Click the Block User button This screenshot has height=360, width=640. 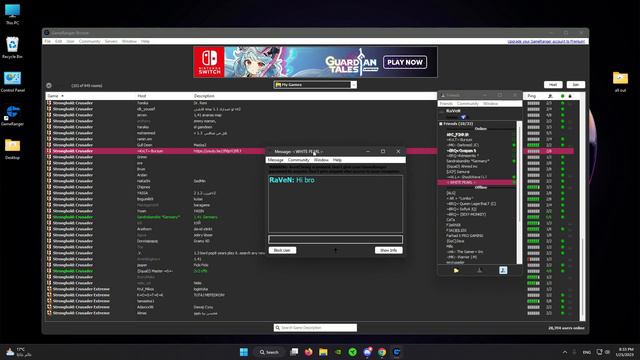(282, 250)
